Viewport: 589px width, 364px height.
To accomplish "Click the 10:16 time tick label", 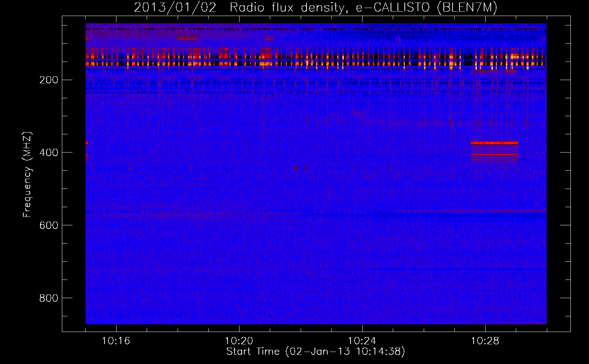I will click(116, 341).
